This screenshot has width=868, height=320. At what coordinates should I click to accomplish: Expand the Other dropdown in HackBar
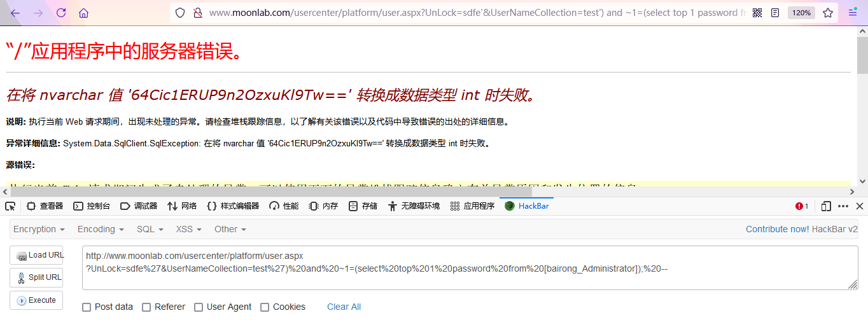[x=230, y=229]
